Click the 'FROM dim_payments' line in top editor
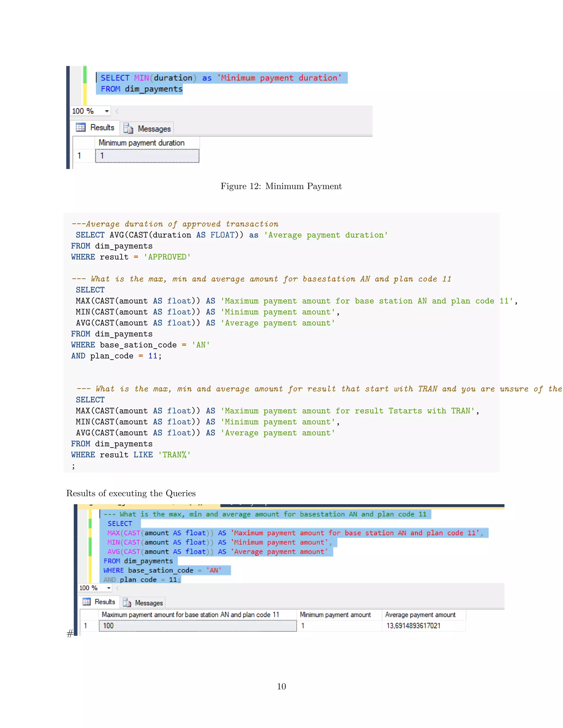 (141, 89)
